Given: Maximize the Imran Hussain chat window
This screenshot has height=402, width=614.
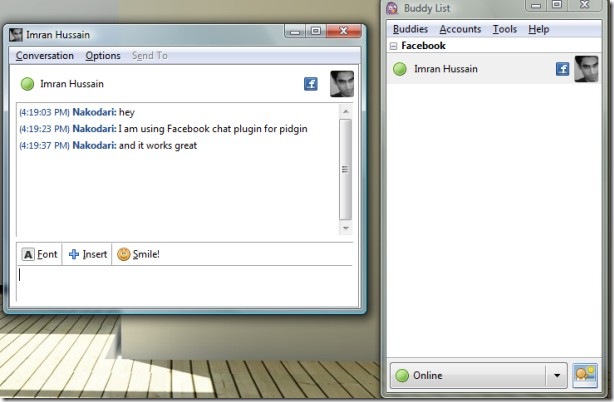Looking at the screenshot, I should point(316,31).
